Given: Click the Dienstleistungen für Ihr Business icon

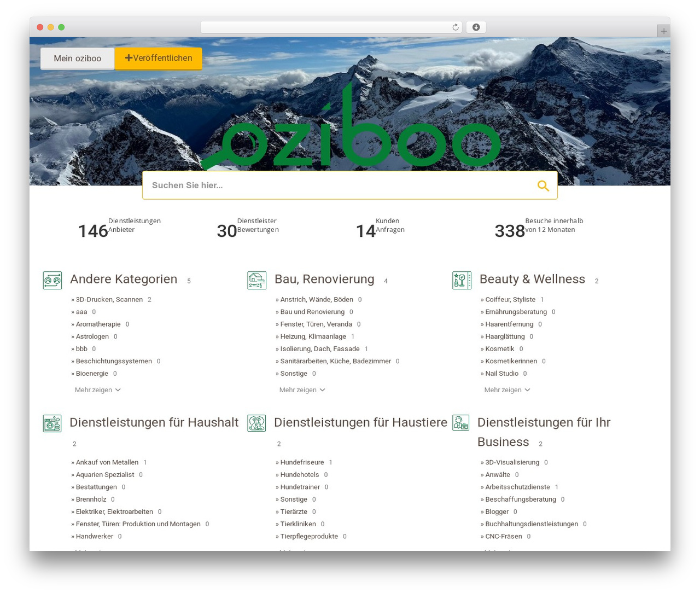Looking at the screenshot, I should click(461, 423).
